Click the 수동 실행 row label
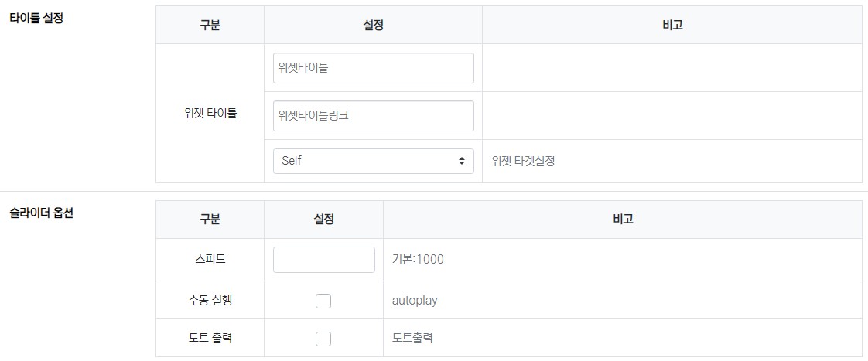This screenshot has height=361, width=868. click(210, 300)
